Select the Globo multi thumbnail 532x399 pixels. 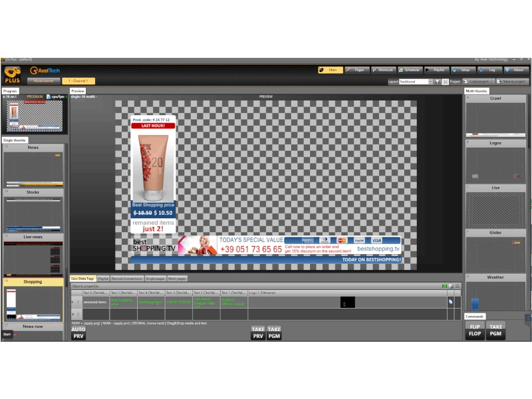pos(495,251)
